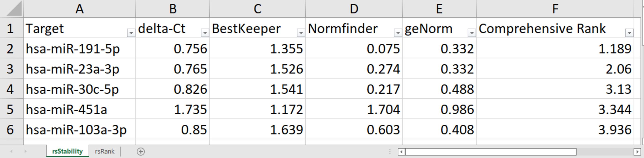Click the BestKeeper header cell
Viewport: 644px width, 158px height.
tap(257, 28)
